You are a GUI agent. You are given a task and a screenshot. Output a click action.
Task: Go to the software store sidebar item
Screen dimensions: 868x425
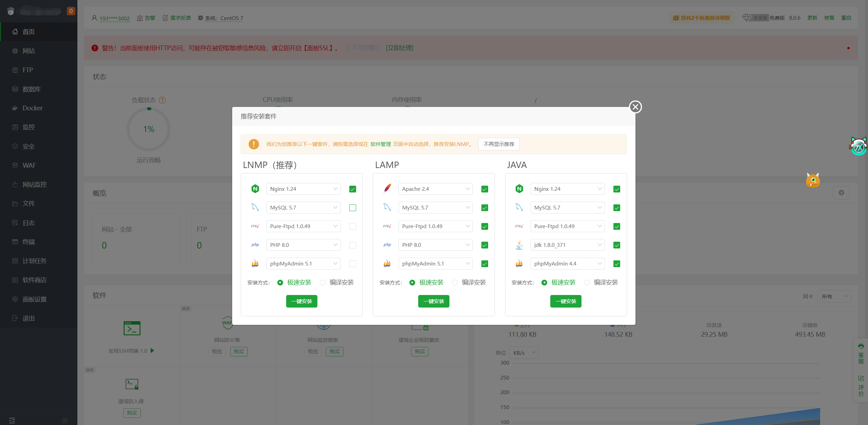[34, 280]
